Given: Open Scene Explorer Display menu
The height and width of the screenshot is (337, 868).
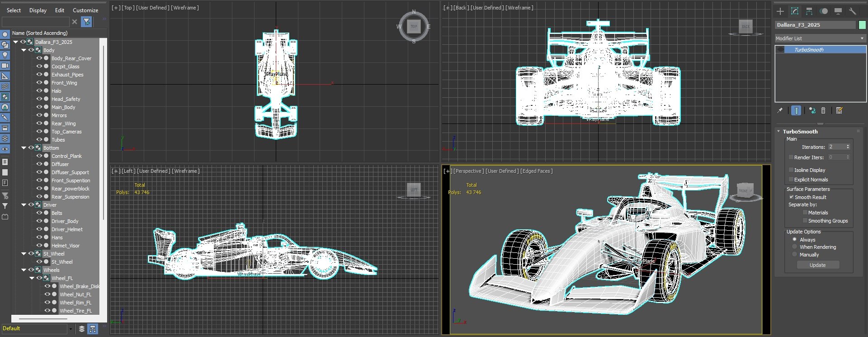Looking at the screenshot, I should [38, 10].
